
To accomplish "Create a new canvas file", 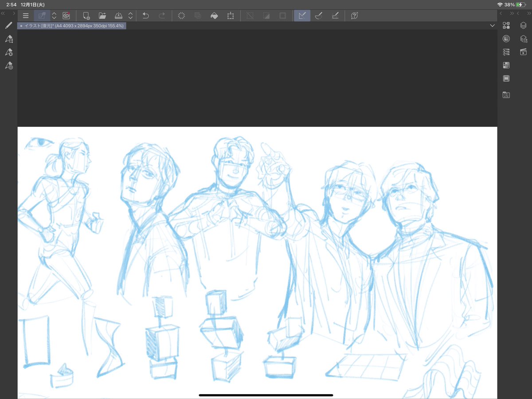I will (86, 16).
